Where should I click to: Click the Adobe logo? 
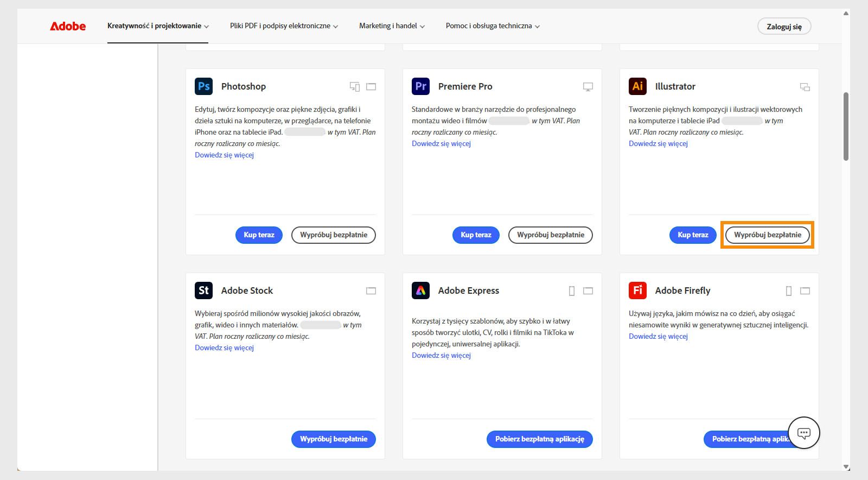coord(68,26)
